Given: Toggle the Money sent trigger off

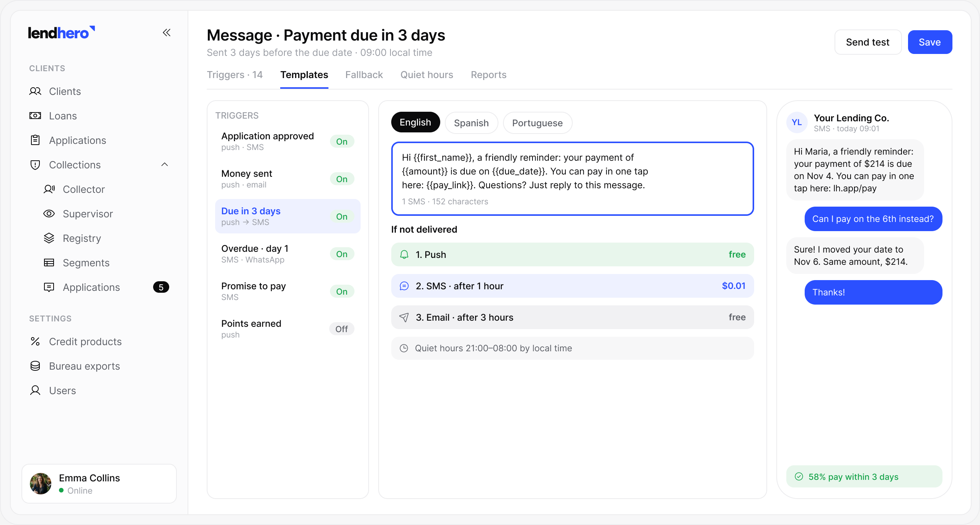Looking at the screenshot, I should [342, 179].
